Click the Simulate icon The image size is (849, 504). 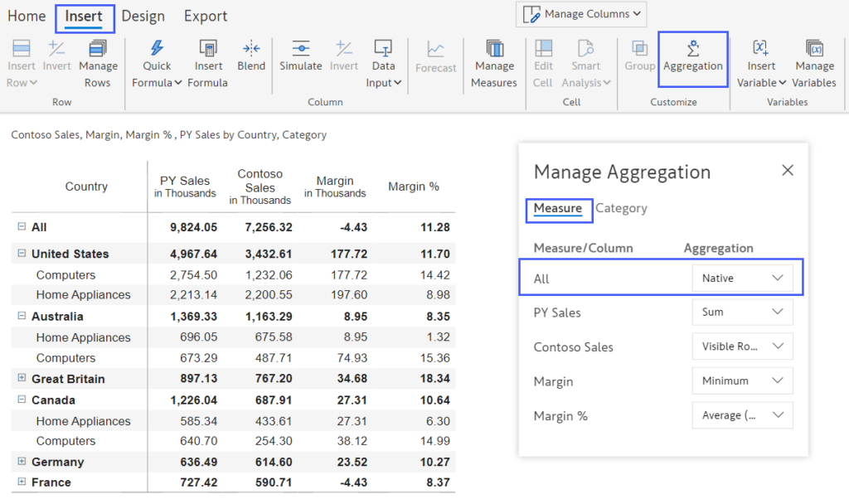pos(301,56)
